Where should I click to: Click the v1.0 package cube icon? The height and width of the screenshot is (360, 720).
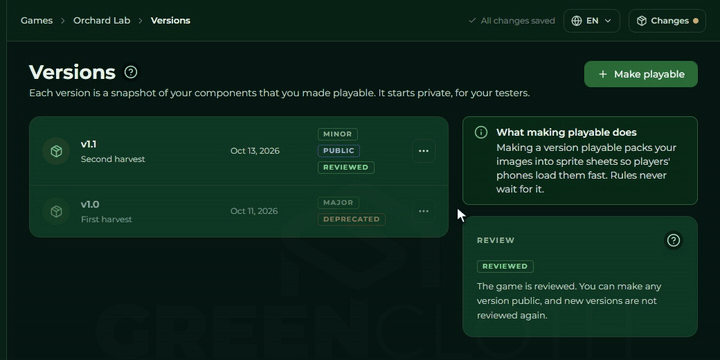(x=56, y=211)
